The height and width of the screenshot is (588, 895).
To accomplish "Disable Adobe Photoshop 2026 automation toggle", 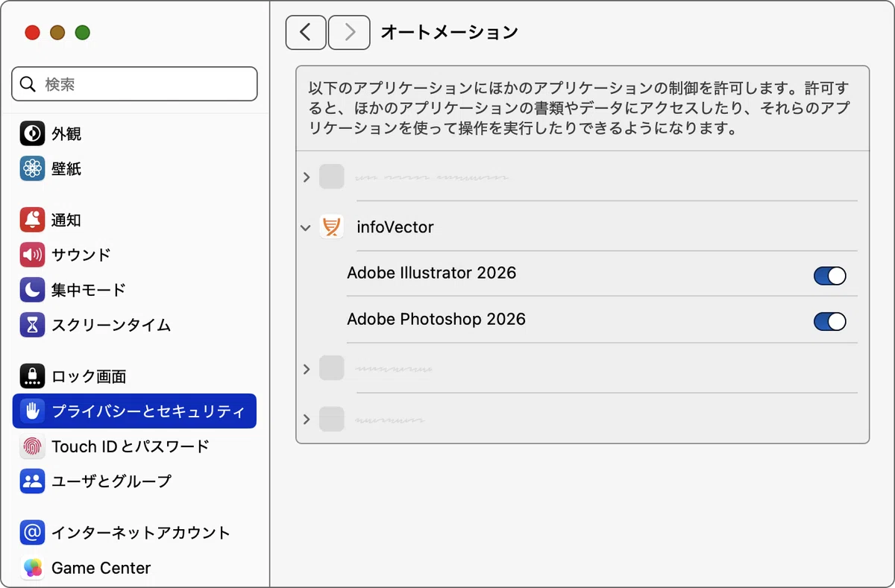I will pos(829,322).
